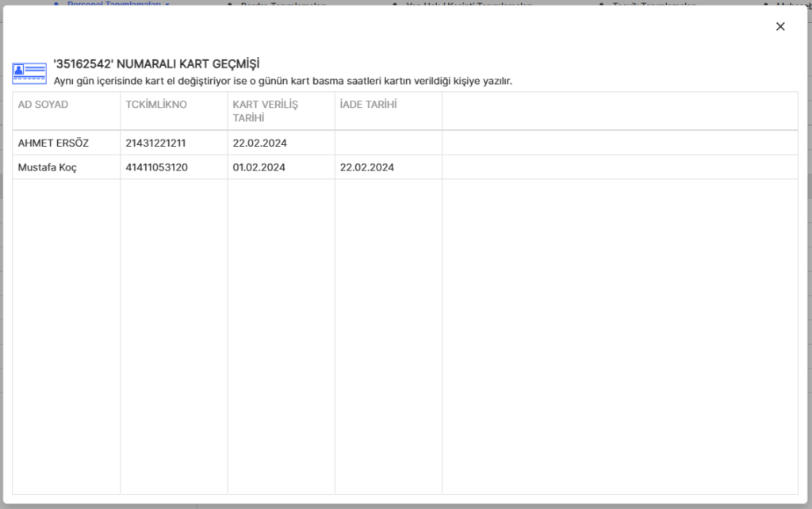Click AHMET ERSÖZ's card issue date 22.02.2024
The width and height of the screenshot is (812, 509).
pos(259,144)
